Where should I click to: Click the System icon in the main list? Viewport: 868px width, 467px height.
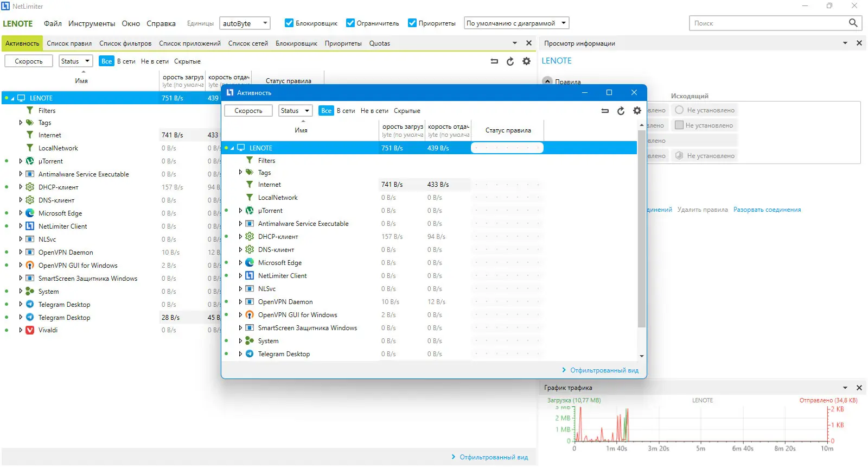[x=30, y=292]
